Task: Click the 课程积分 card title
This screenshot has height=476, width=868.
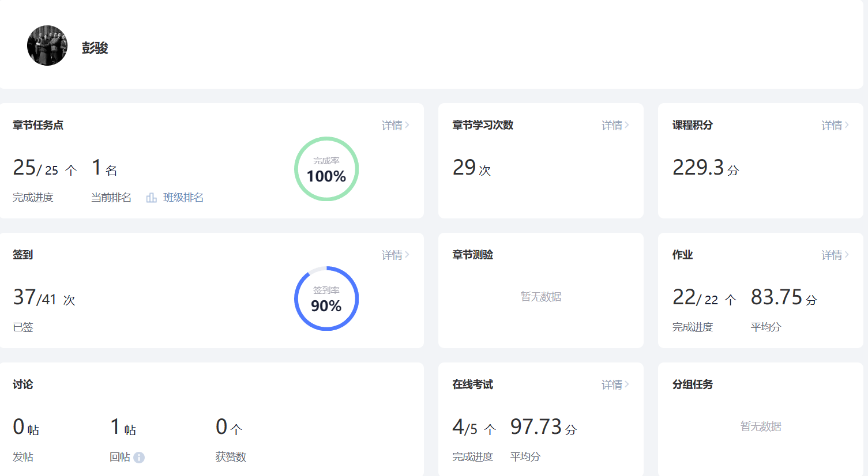Action: pyautogui.click(x=693, y=125)
